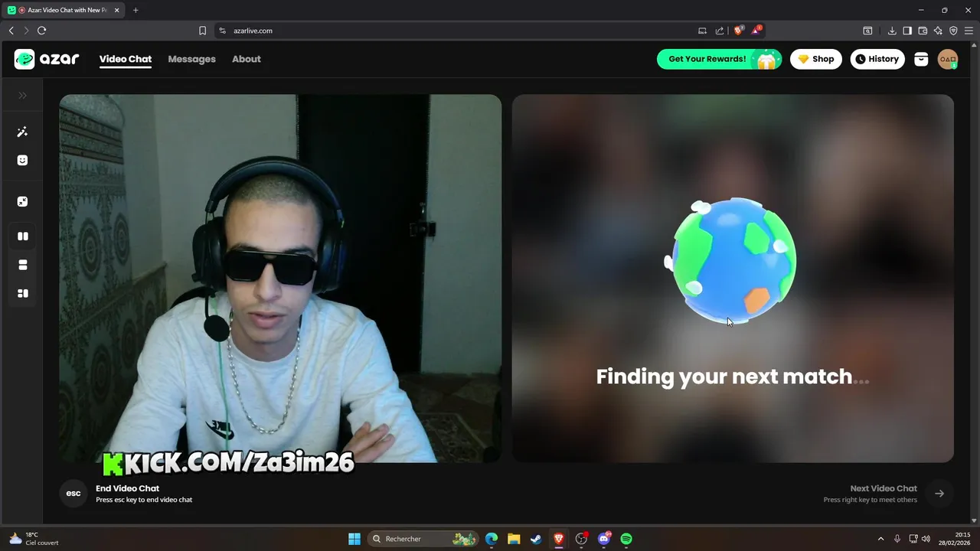Image resolution: width=980 pixels, height=551 pixels.
Task: Open weather widget showing 18°C
Action: [x=34, y=539]
